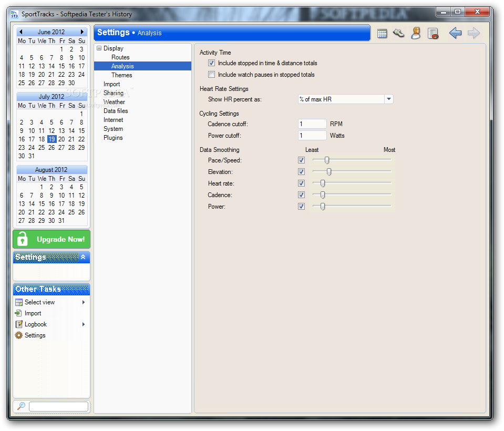Viewport: 504px width, 431px height.
Task: Select Themes in settings tree
Action: [122, 75]
